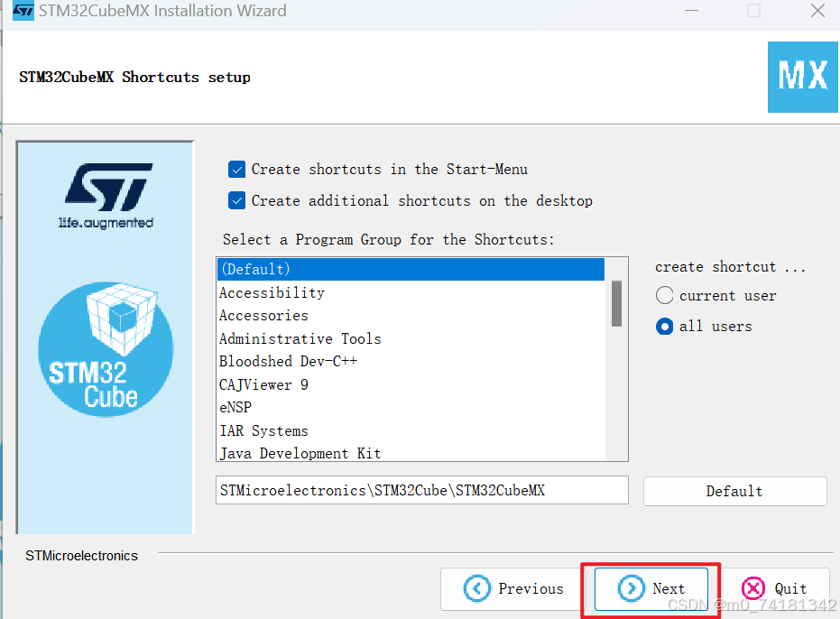
Task: Minimize the Installation Wizard window
Action: [692, 11]
